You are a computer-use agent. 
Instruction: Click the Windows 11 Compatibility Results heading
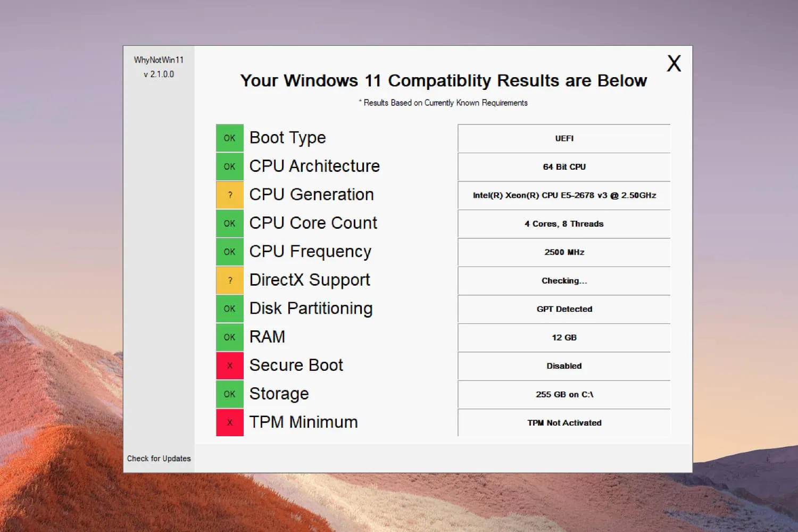coord(444,80)
